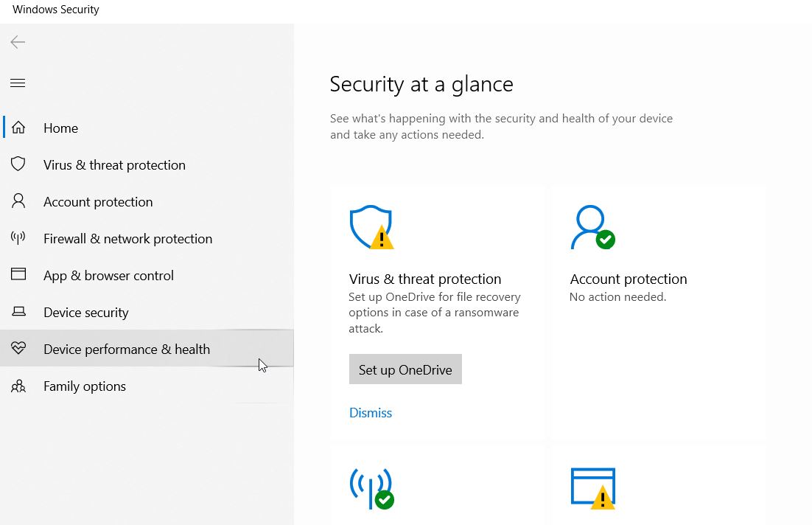Click the Home house icon
The height and width of the screenshot is (525, 812).
tap(18, 128)
